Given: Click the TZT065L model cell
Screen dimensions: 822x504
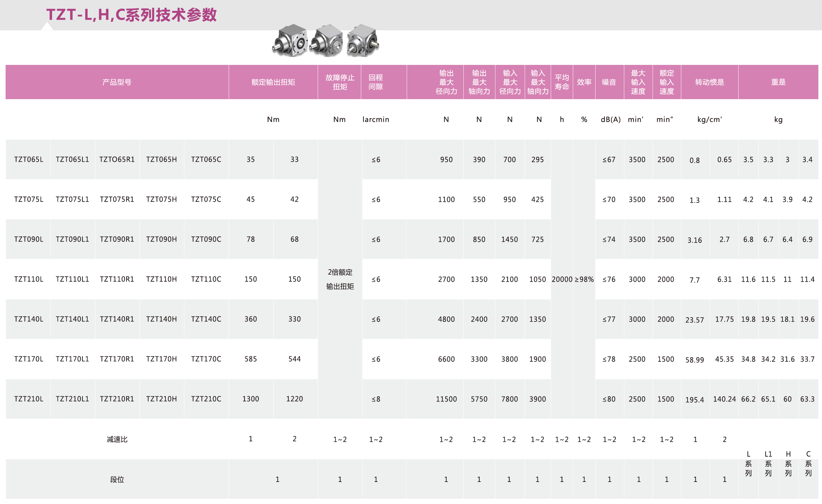Looking at the screenshot, I should point(29,159).
